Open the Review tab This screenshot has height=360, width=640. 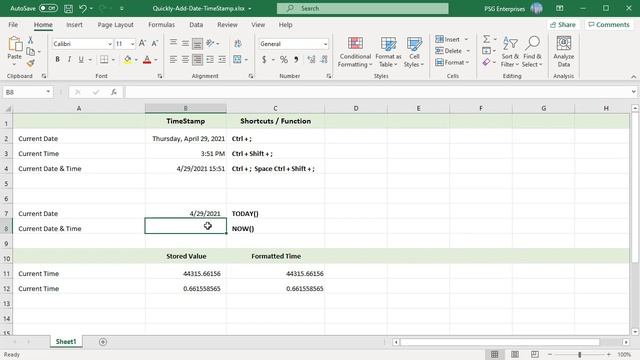[227, 24]
